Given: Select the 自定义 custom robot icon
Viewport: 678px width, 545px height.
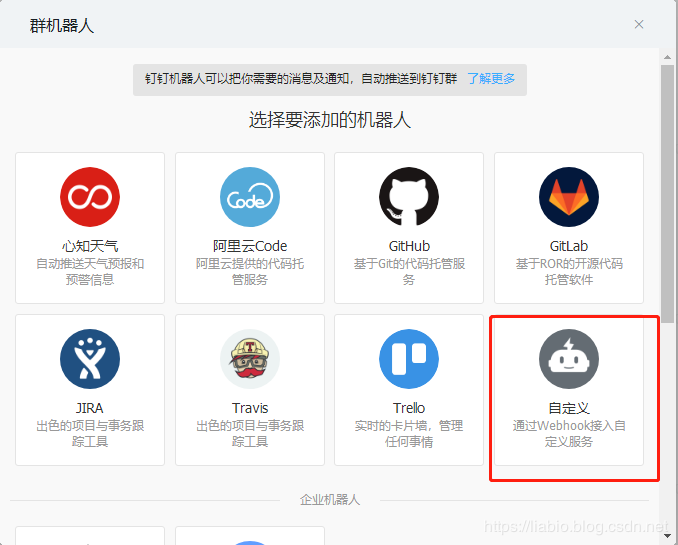Looking at the screenshot, I should click(569, 359).
